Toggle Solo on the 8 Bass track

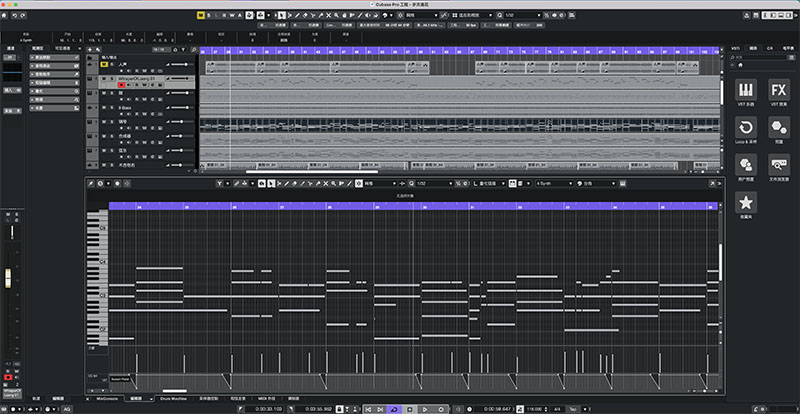coord(111,108)
